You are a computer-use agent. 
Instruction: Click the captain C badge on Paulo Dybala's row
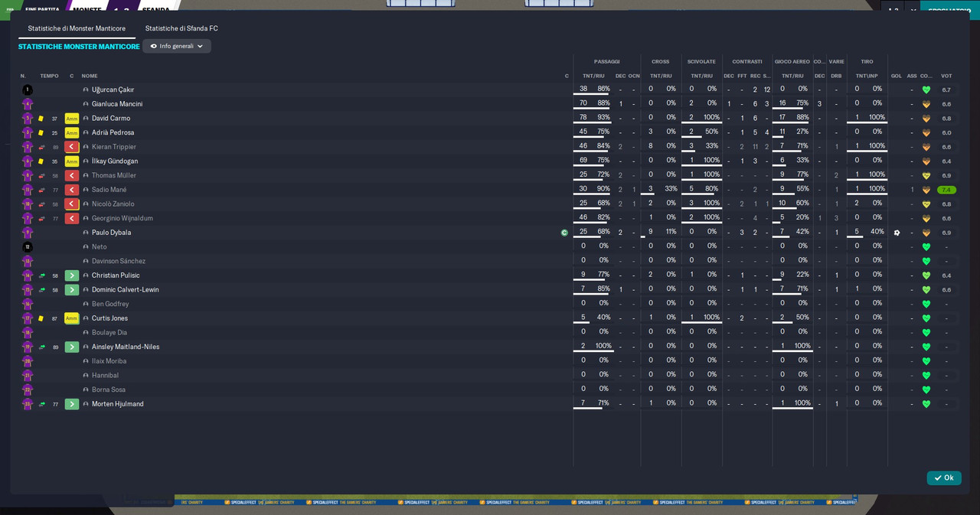tap(565, 233)
